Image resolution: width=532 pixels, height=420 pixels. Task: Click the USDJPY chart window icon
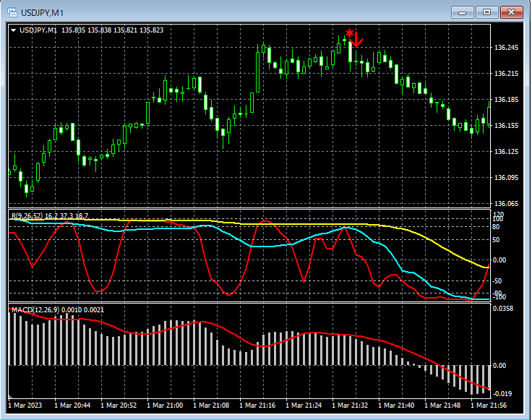(x=12, y=12)
